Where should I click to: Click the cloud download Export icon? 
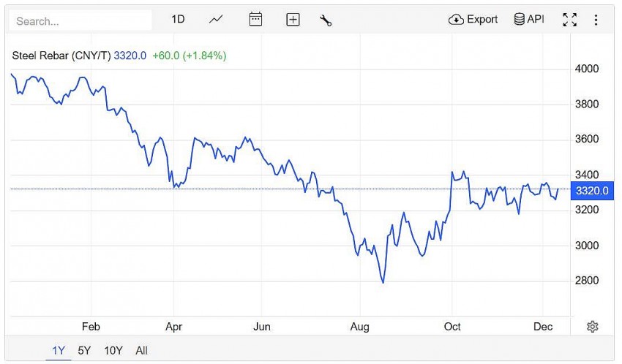coord(456,20)
